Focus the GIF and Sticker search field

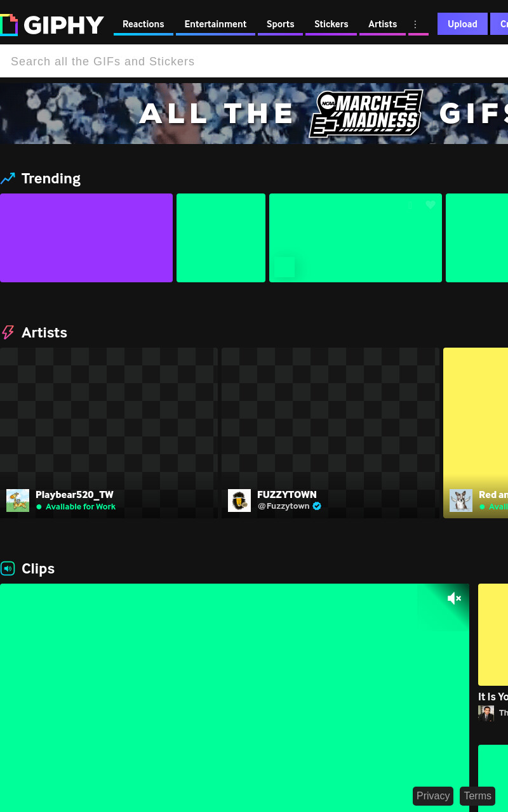click(254, 62)
